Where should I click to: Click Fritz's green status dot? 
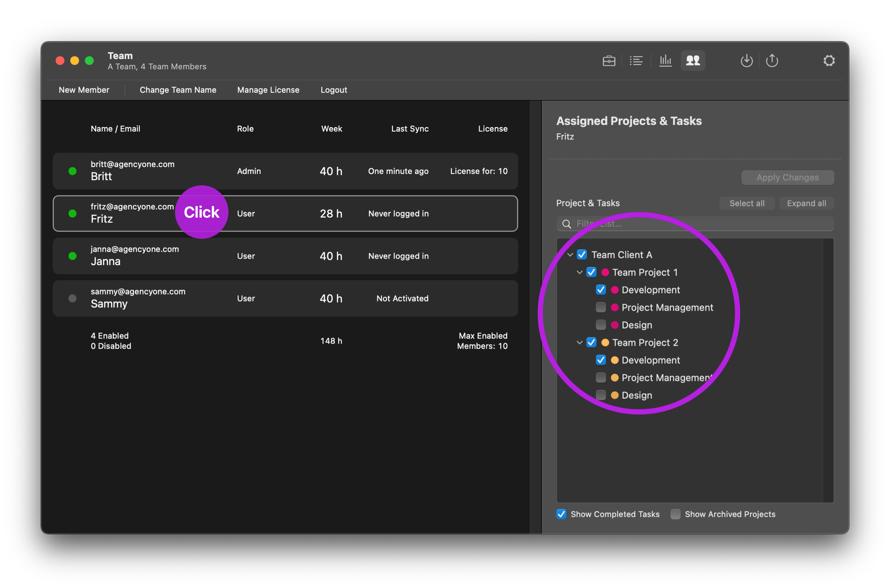pos(73,214)
